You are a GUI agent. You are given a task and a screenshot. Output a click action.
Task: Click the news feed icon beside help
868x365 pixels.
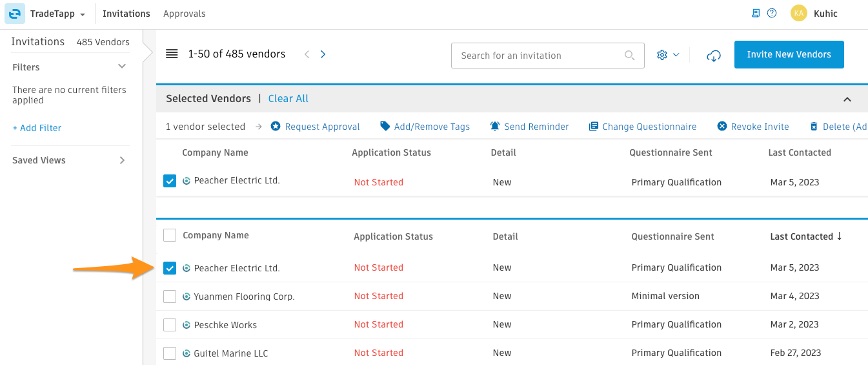756,13
